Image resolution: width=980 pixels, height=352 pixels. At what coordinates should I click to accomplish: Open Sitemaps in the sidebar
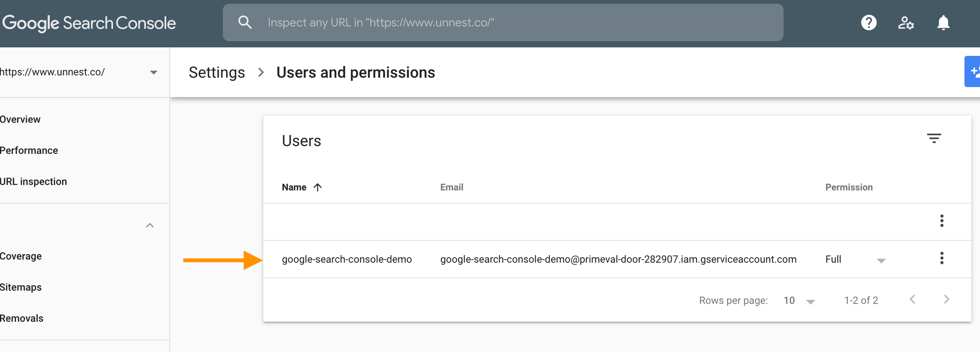click(21, 287)
